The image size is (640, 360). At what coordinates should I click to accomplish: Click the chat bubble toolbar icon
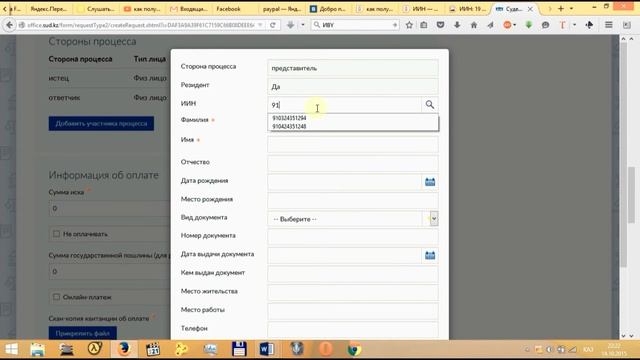pyautogui.click(x=545, y=25)
